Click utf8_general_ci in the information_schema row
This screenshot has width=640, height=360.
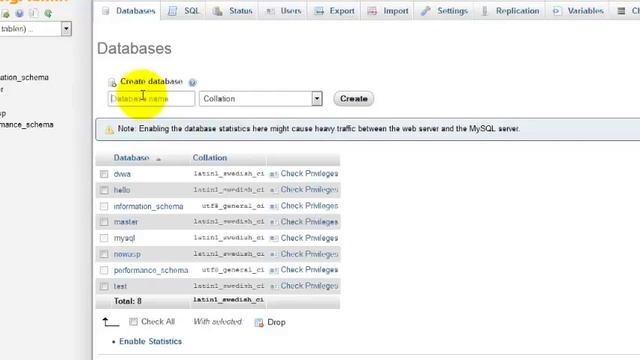233,206
